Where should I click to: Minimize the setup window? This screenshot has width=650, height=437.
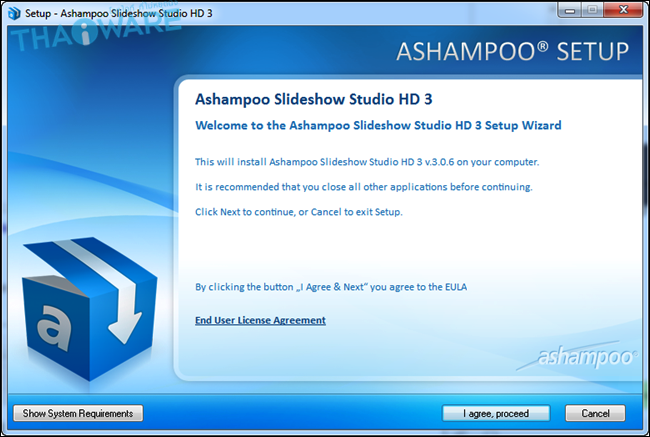[570, 10]
